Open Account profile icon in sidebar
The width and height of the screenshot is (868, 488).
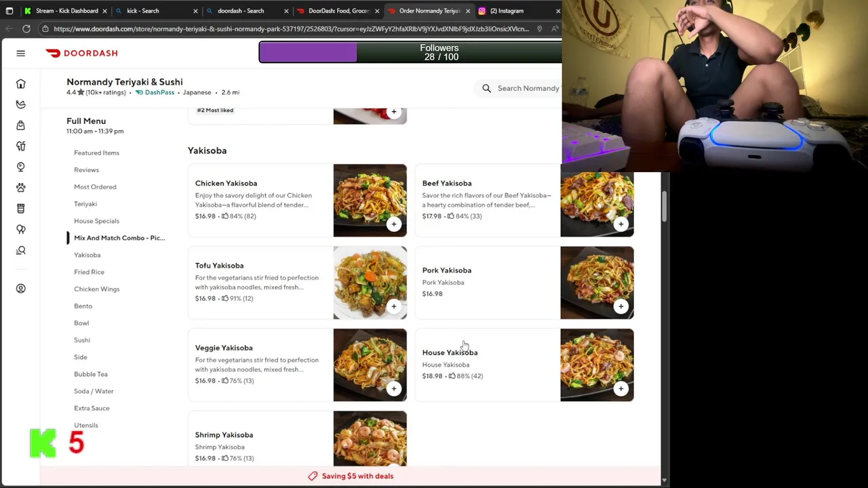[20, 289]
